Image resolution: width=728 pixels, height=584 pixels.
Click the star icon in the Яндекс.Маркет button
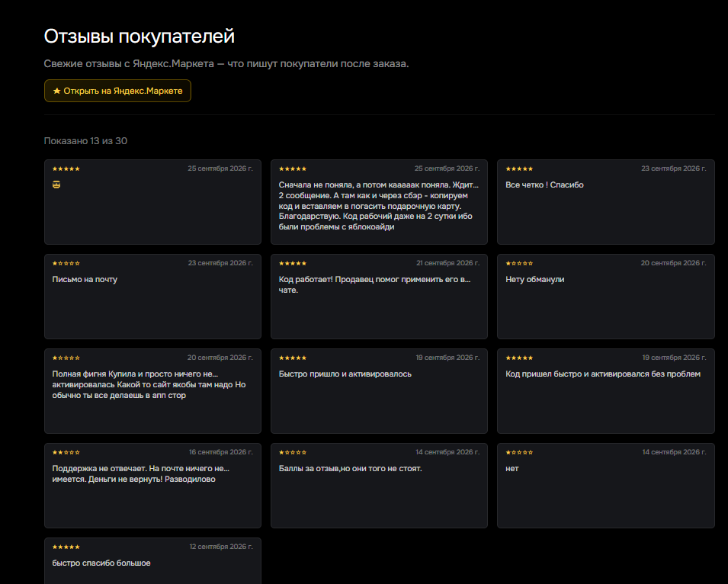pos(56,91)
